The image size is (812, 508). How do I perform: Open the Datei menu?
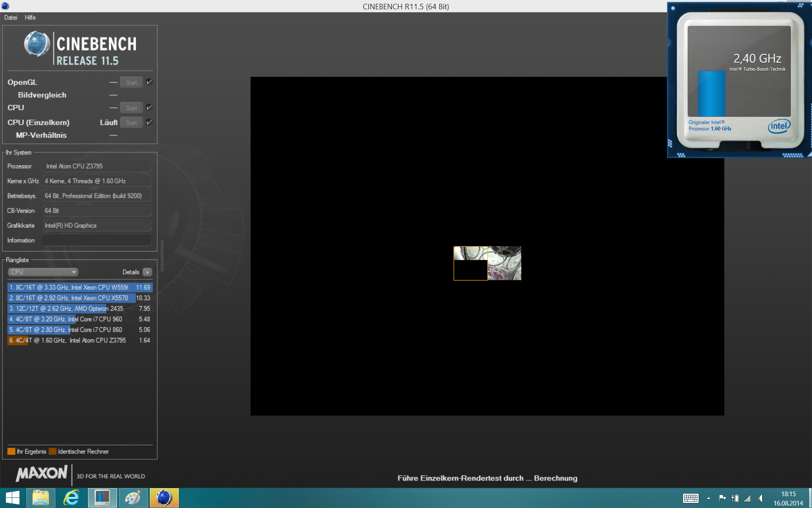coord(11,17)
